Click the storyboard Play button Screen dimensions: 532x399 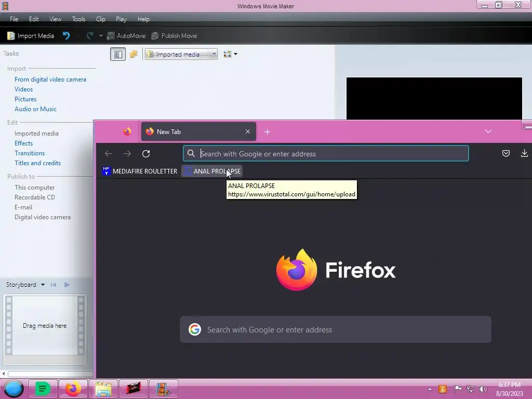67,285
